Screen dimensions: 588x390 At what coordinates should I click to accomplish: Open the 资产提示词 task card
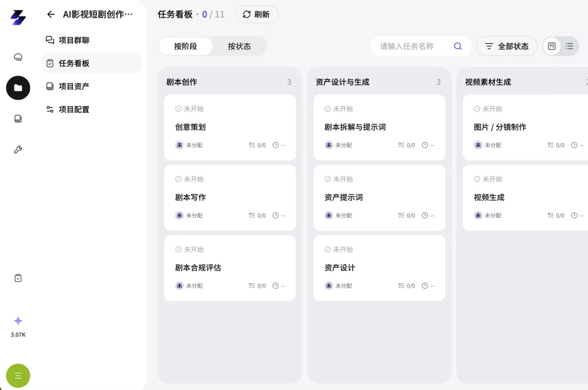[379, 198]
